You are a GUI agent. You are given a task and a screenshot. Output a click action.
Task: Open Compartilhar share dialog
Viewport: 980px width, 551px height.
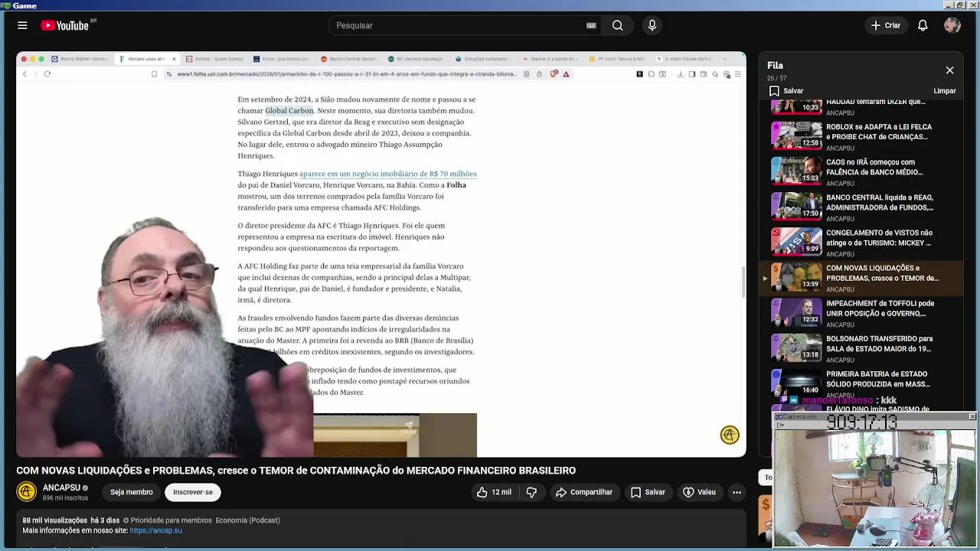click(x=584, y=492)
